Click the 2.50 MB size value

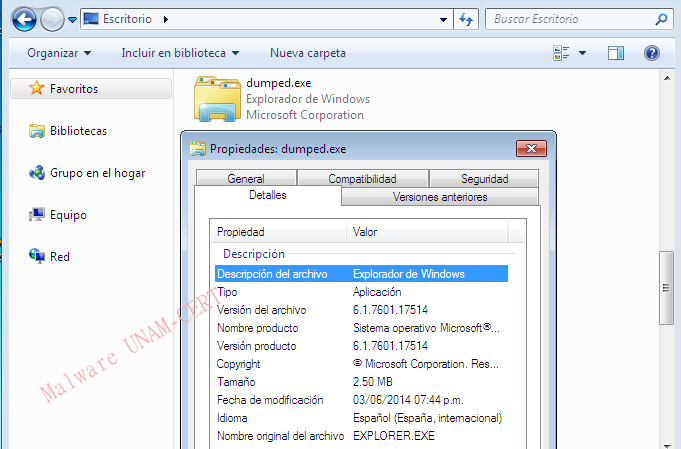click(373, 382)
